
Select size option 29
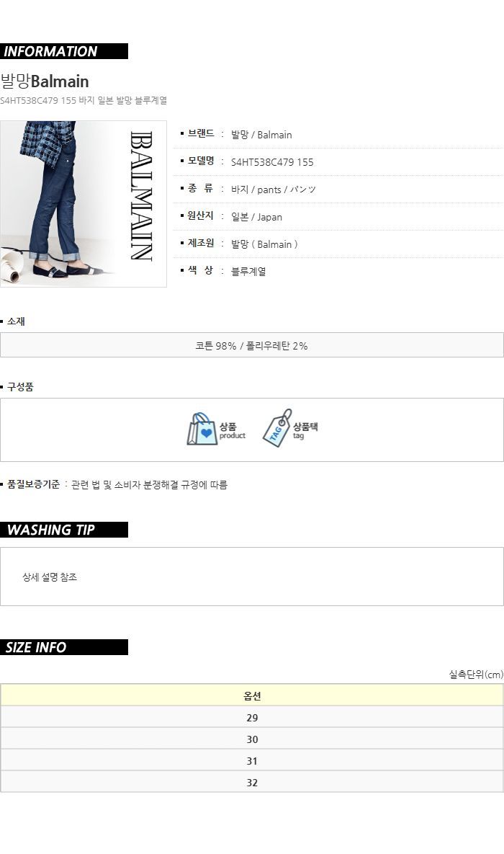pyautogui.click(x=252, y=717)
